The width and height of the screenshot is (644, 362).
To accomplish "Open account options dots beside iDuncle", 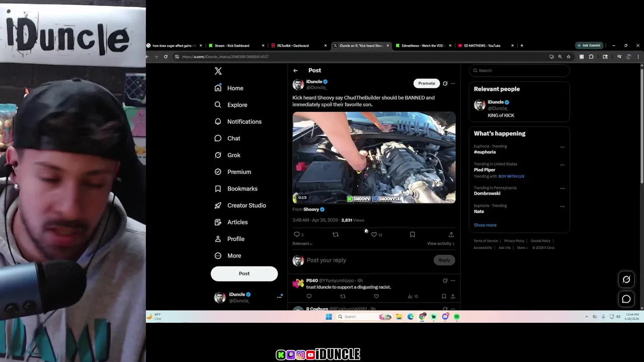I will (x=279, y=297).
